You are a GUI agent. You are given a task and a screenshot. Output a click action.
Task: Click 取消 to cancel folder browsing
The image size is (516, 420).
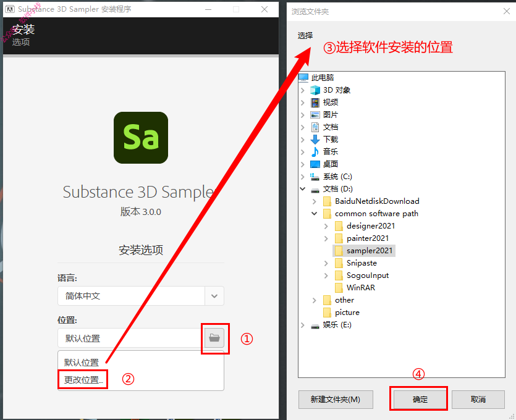point(478,399)
